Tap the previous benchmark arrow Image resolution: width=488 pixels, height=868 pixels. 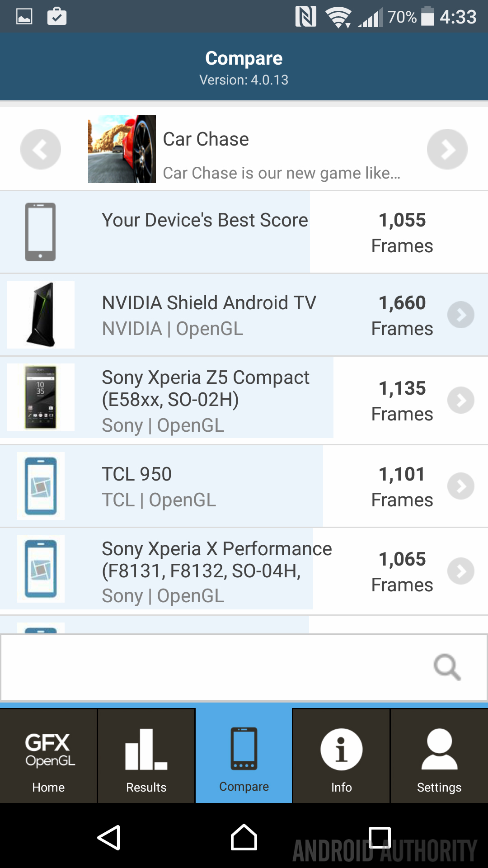point(41,149)
